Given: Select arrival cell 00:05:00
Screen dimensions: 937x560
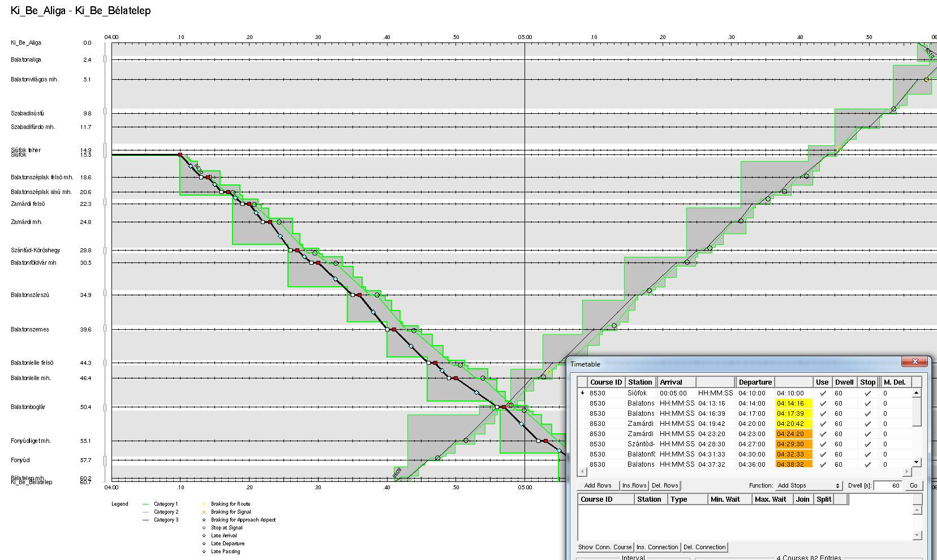Looking at the screenshot, I should 676,393.
